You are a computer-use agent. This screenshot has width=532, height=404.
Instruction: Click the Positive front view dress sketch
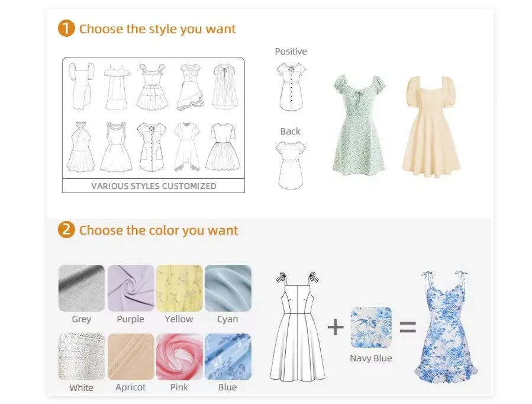point(291,87)
